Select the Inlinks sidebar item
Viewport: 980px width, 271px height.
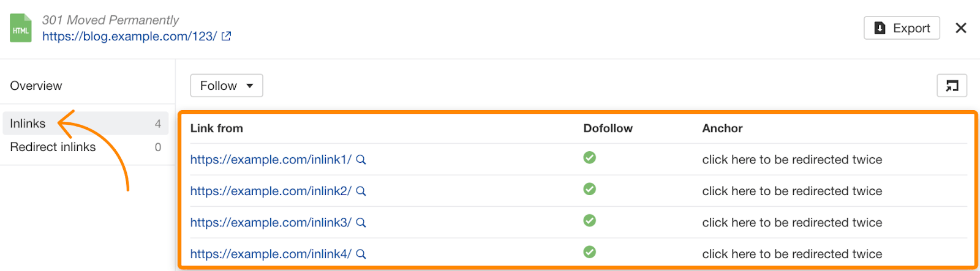point(28,124)
